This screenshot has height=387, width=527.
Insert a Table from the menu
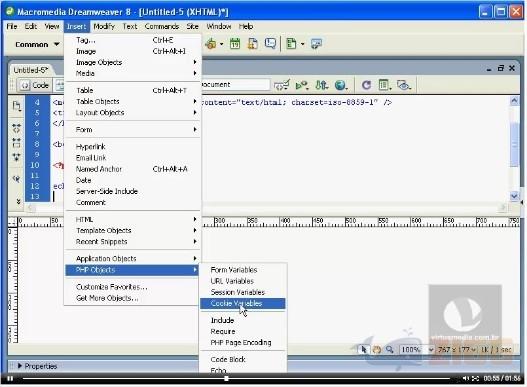tap(132, 90)
